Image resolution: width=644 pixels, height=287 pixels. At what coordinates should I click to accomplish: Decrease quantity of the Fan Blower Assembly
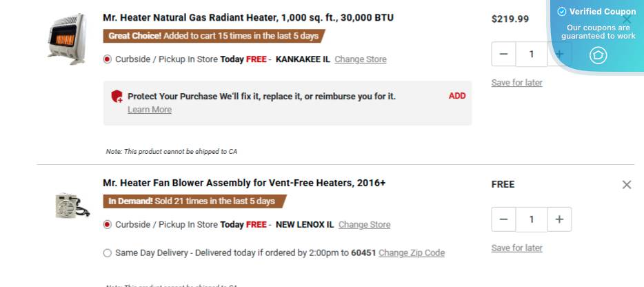[503, 219]
